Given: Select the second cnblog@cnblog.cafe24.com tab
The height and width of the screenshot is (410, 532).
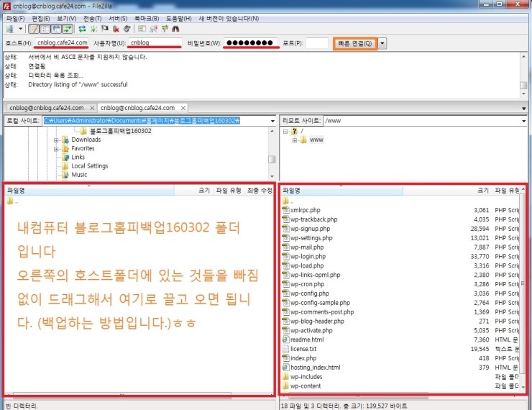Looking at the screenshot, I should 138,108.
